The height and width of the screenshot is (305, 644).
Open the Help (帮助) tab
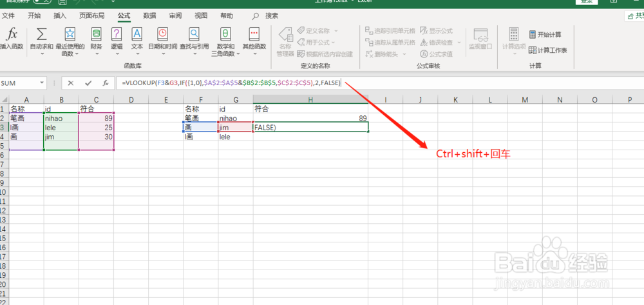click(226, 16)
